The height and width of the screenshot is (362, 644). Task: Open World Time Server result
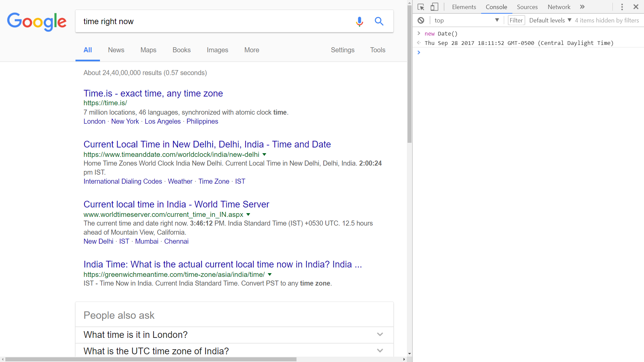[176, 204]
